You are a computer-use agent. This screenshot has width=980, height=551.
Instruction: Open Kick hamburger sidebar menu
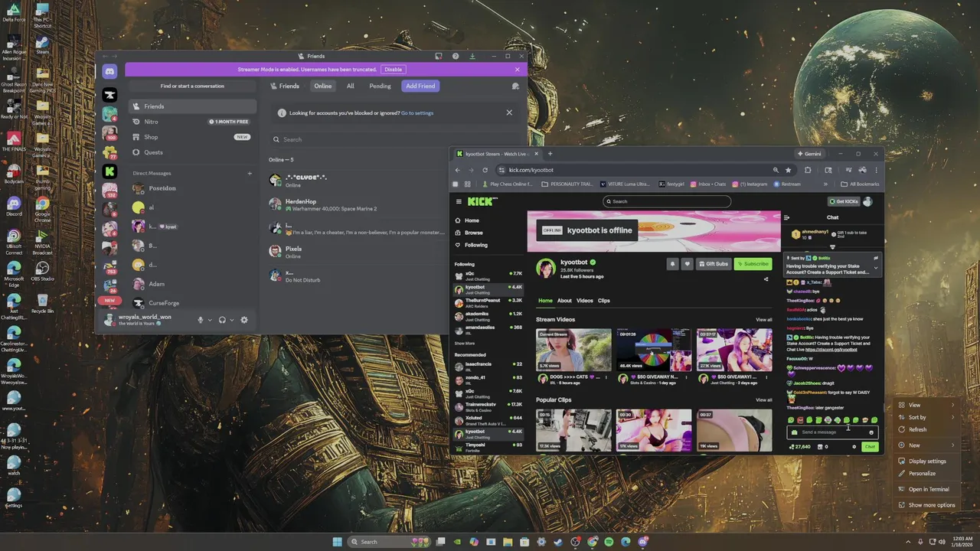[459, 202]
